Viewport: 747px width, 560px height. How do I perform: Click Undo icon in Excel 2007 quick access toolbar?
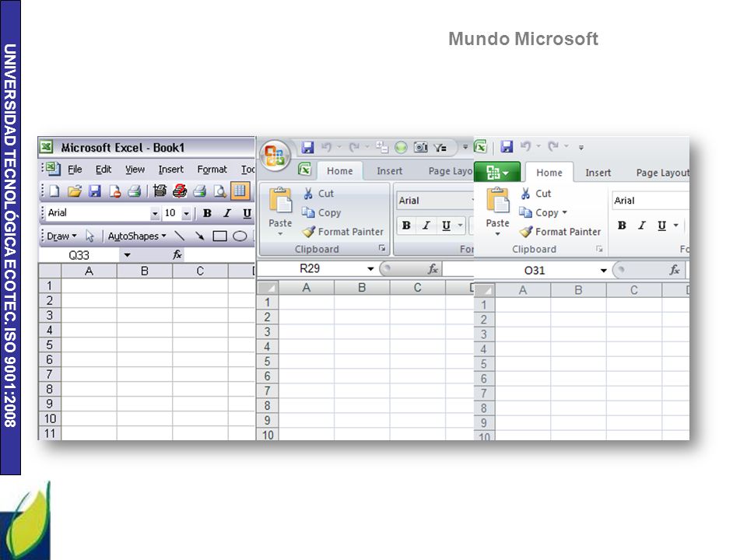pos(327,147)
